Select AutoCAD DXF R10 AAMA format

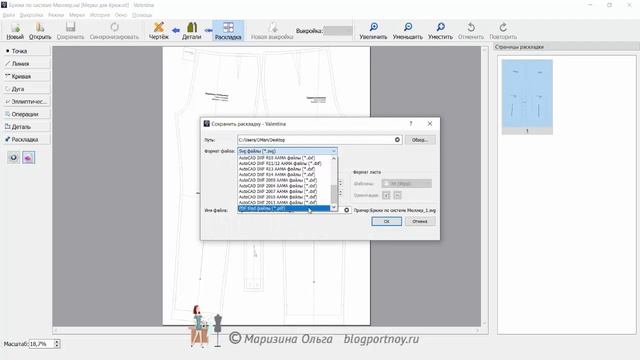click(284, 158)
